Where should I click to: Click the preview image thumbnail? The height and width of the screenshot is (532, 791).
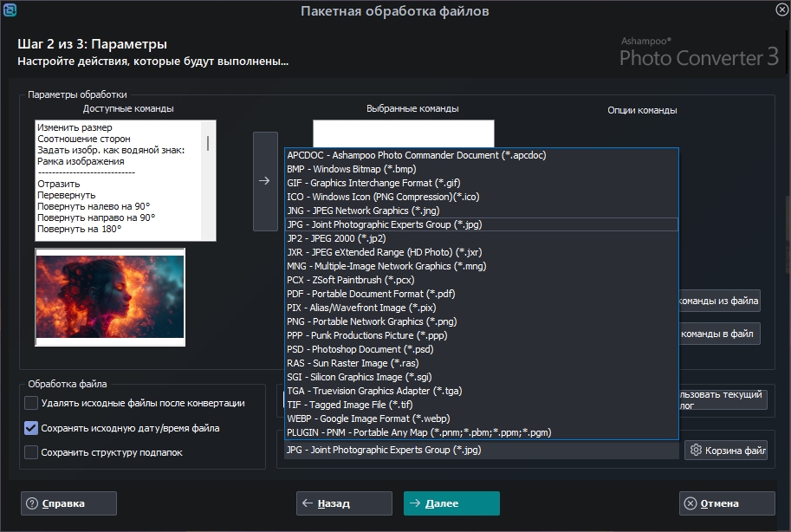(x=110, y=297)
